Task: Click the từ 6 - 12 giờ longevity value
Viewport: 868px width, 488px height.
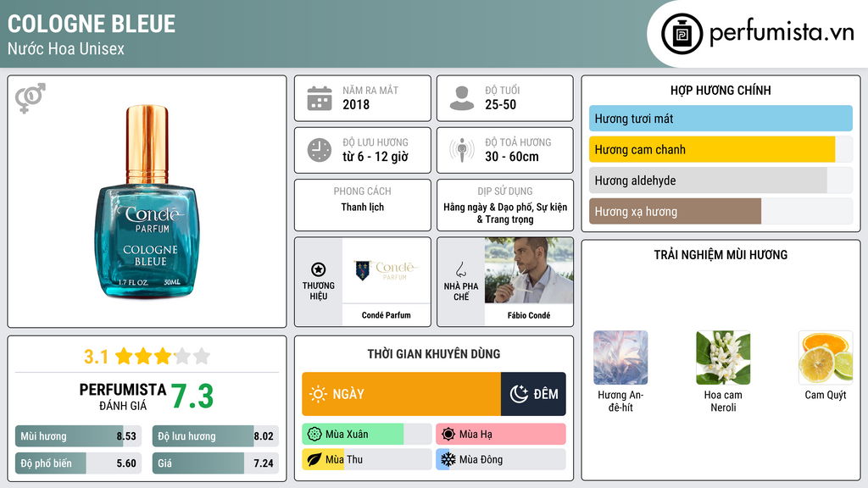Action: (x=376, y=157)
